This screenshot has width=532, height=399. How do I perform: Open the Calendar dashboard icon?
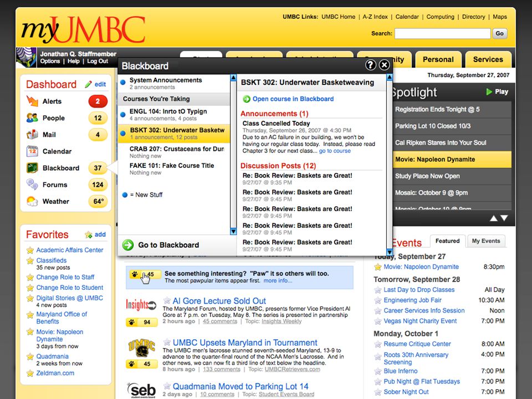click(32, 151)
